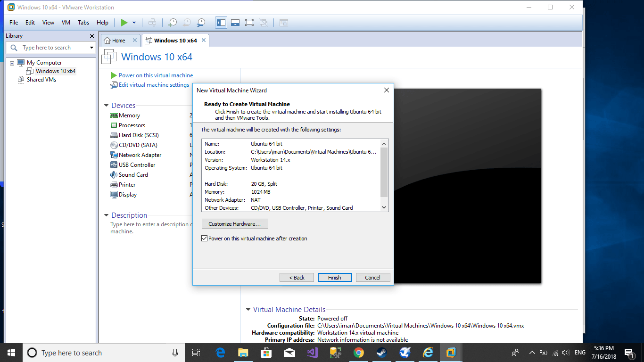Click the Unity mode toolbar icon
The width and height of the screenshot is (644, 362).
point(264,23)
